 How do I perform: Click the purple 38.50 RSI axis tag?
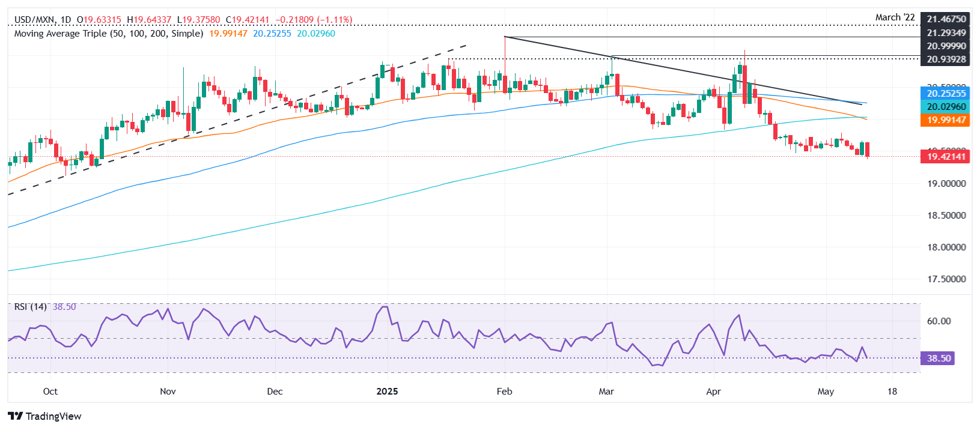coord(939,359)
